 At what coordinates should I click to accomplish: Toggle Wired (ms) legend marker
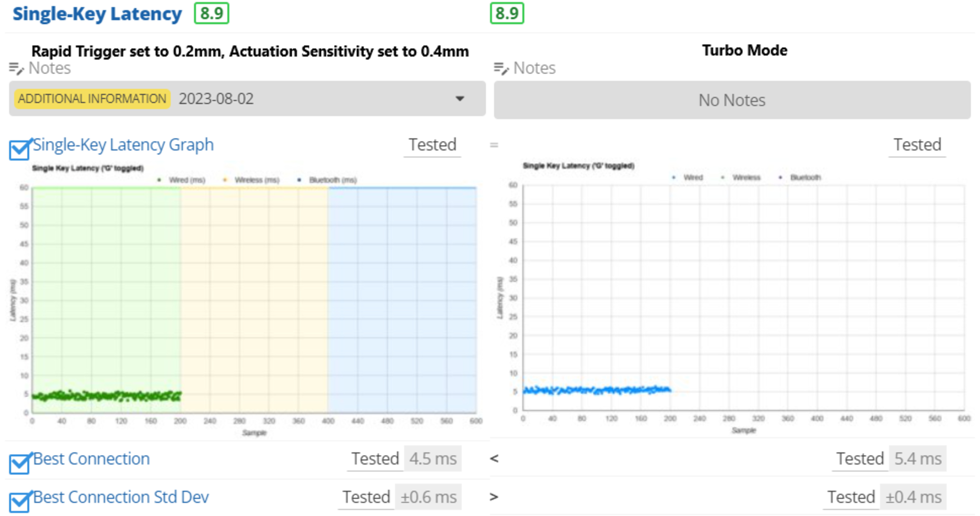click(x=160, y=180)
